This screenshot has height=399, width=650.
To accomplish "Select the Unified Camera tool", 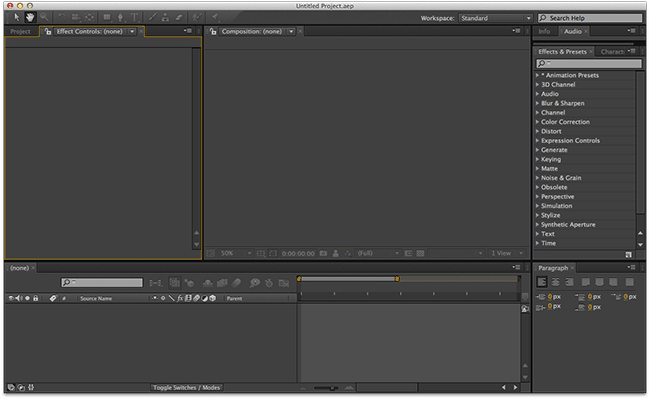I will tap(76, 17).
